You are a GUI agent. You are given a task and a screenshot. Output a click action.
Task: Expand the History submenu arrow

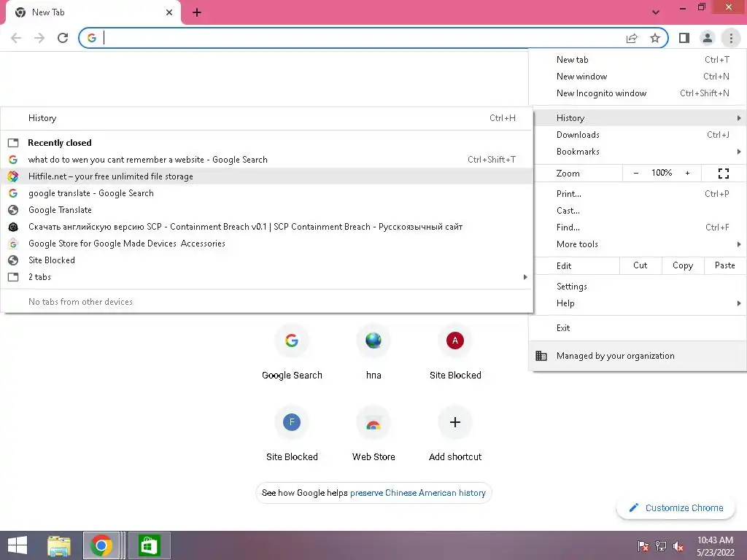(x=738, y=118)
